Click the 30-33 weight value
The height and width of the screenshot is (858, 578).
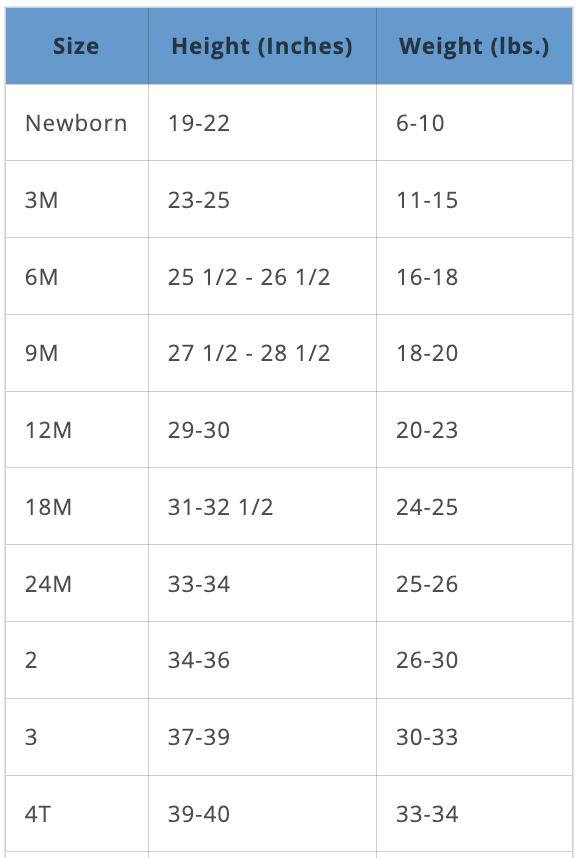tap(427, 737)
